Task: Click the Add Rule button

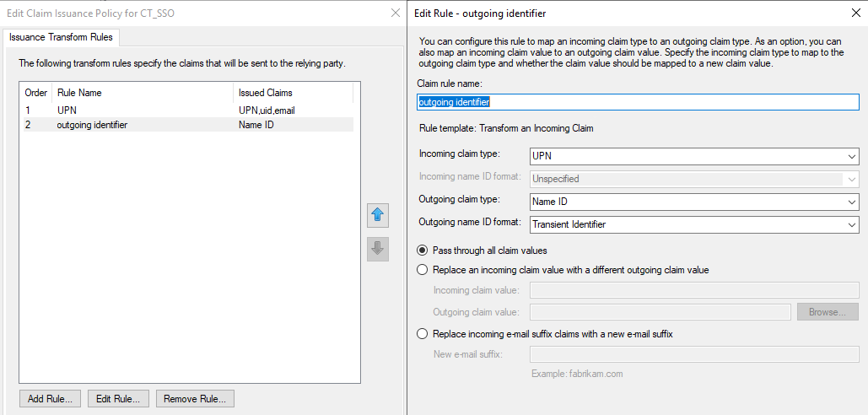Action: [50, 398]
